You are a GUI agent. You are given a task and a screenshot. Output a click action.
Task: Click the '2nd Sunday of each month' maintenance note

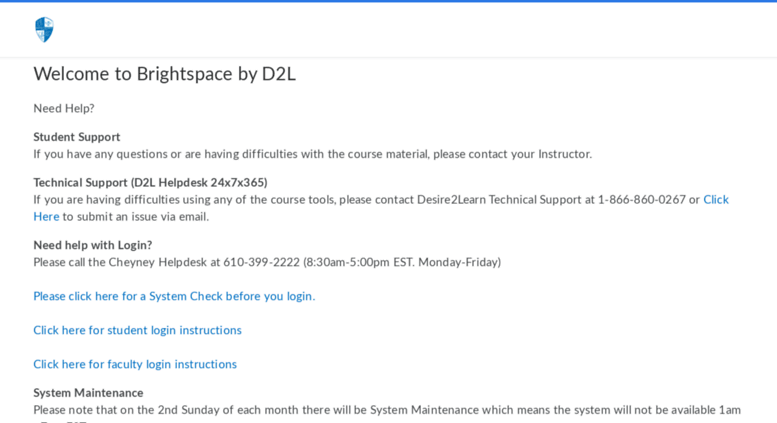387,410
